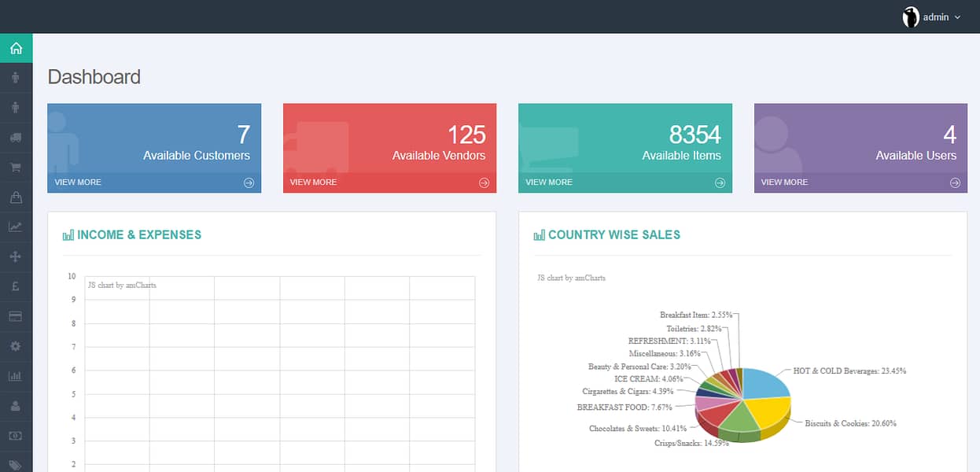Viewport: 980px width, 472px height.
Task: Click VIEW MORE on Available Items card
Action: coord(549,183)
